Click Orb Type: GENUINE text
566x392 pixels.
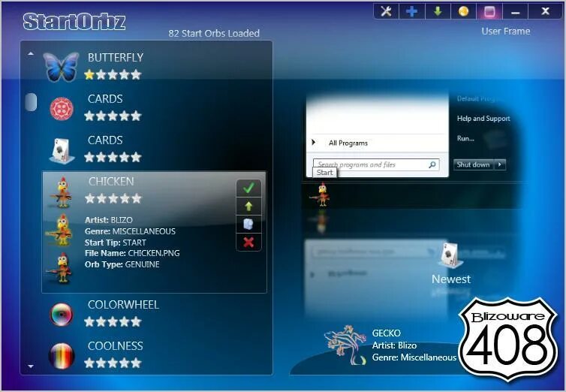click(x=122, y=264)
